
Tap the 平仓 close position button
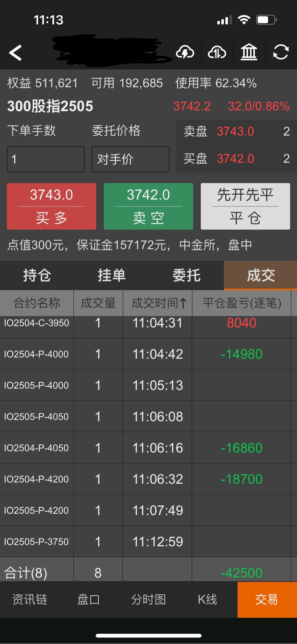click(245, 206)
